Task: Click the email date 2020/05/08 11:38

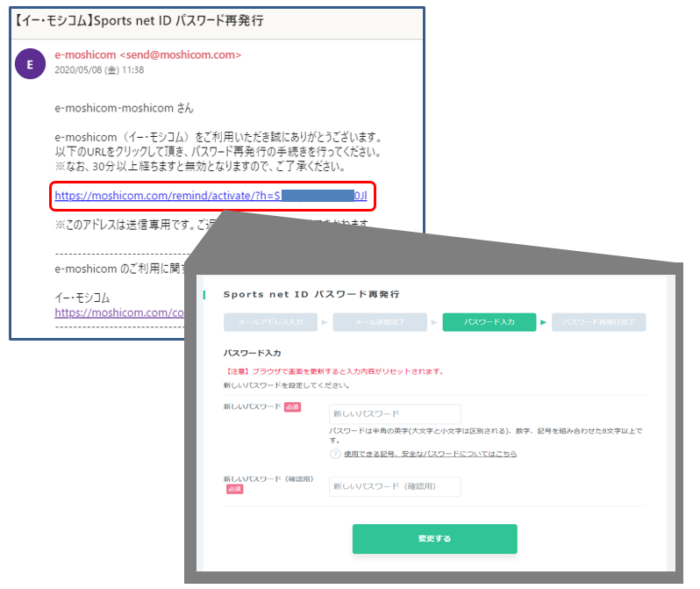Action: [99, 70]
